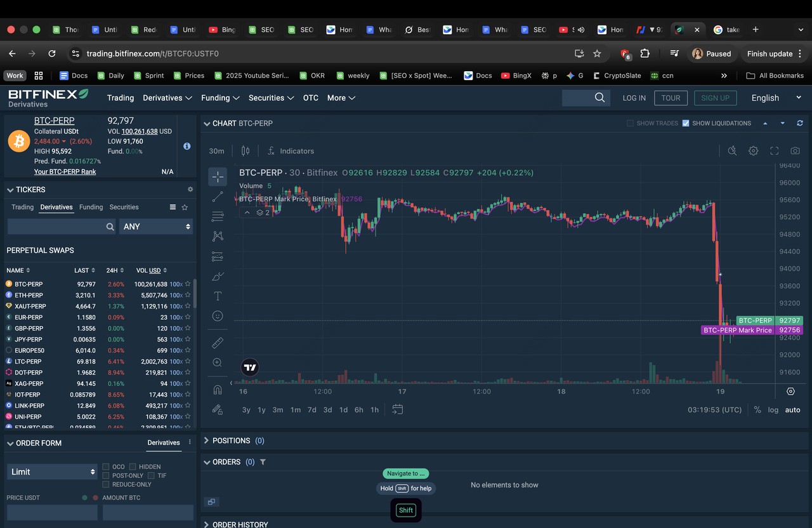
Task: Pick the text annotation tool
Action: click(218, 296)
